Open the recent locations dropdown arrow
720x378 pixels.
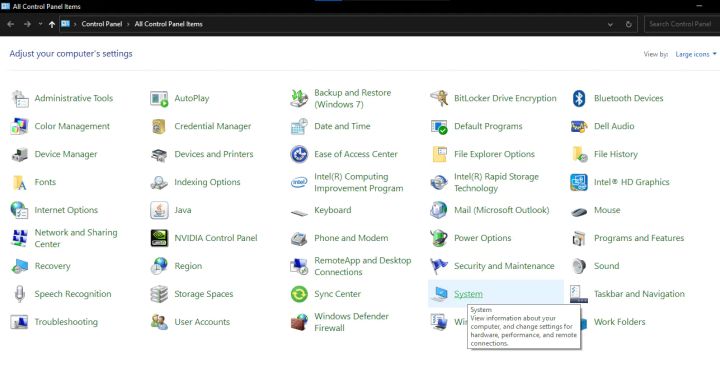point(40,24)
